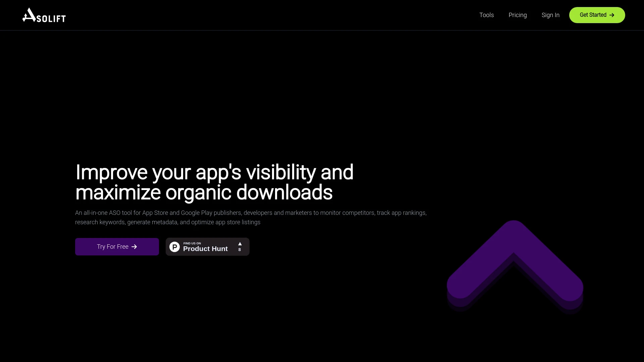The image size is (644, 362).
Task: Select the Product Hunt P icon
Action: 174,246
